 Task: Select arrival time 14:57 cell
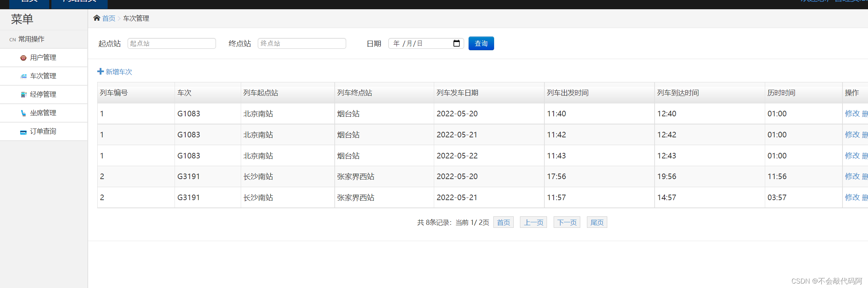pos(709,198)
